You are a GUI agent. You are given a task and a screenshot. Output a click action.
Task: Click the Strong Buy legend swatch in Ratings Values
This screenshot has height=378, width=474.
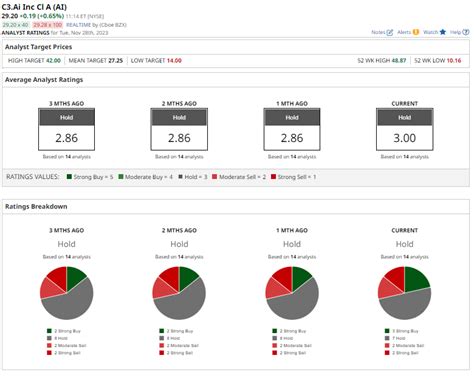tap(69, 177)
